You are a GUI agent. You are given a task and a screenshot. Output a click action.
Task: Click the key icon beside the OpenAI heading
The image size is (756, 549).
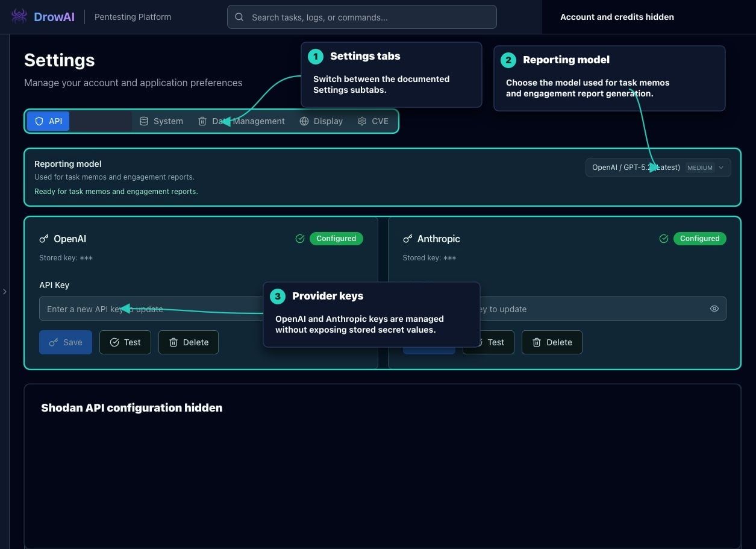[x=44, y=239]
